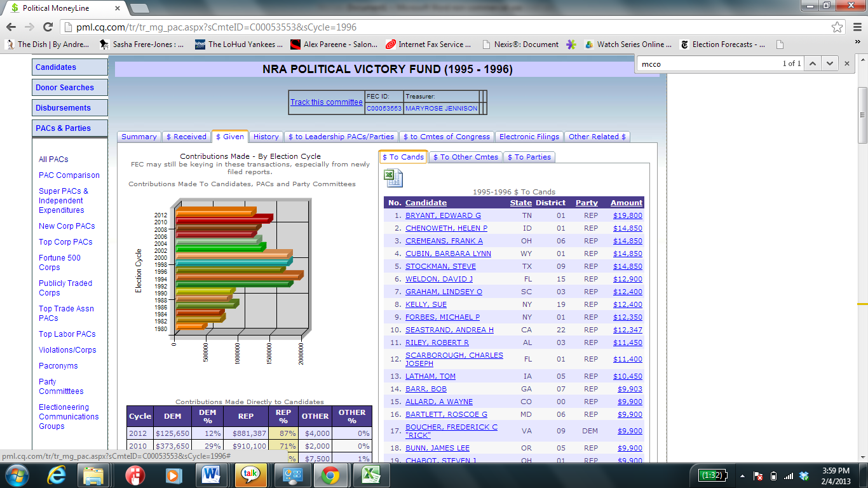Click the Track this committee link
This screenshot has height=488, width=868.
pos(327,102)
